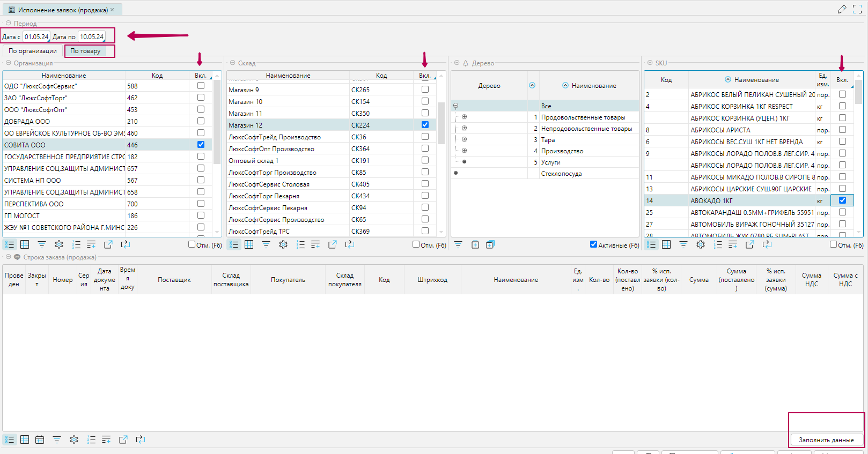868x454 pixels.
Task: Open settings gear under the Склад table
Action: [283, 244]
